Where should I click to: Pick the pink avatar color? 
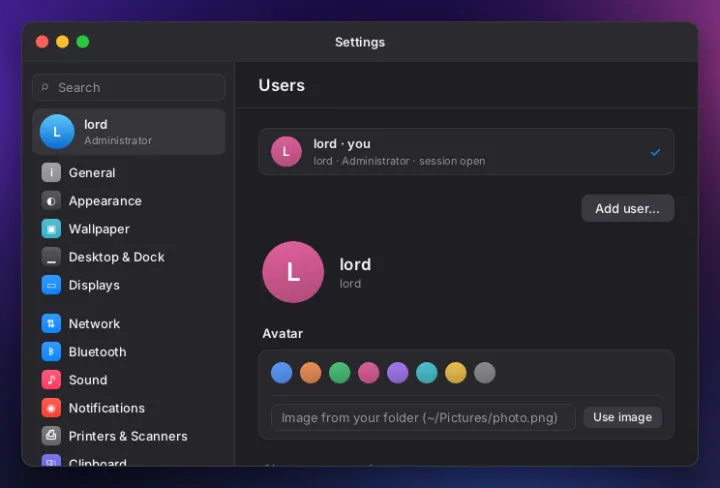(x=368, y=372)
